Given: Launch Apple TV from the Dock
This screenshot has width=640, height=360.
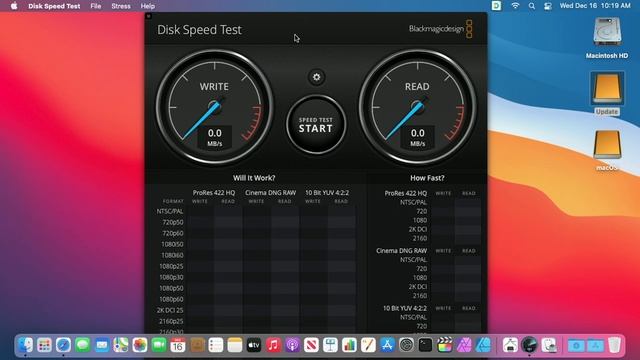Looking at the screenshot, I should (254, 345).
